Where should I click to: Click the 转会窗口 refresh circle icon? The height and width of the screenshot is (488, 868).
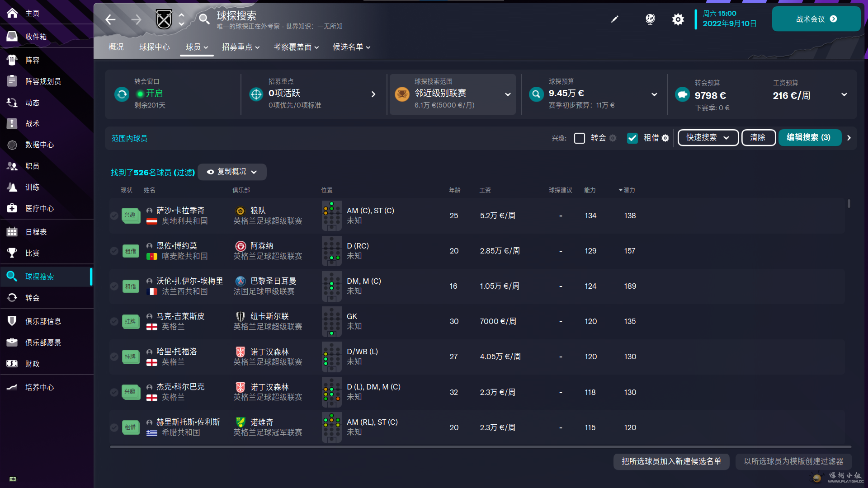[122, 94]
